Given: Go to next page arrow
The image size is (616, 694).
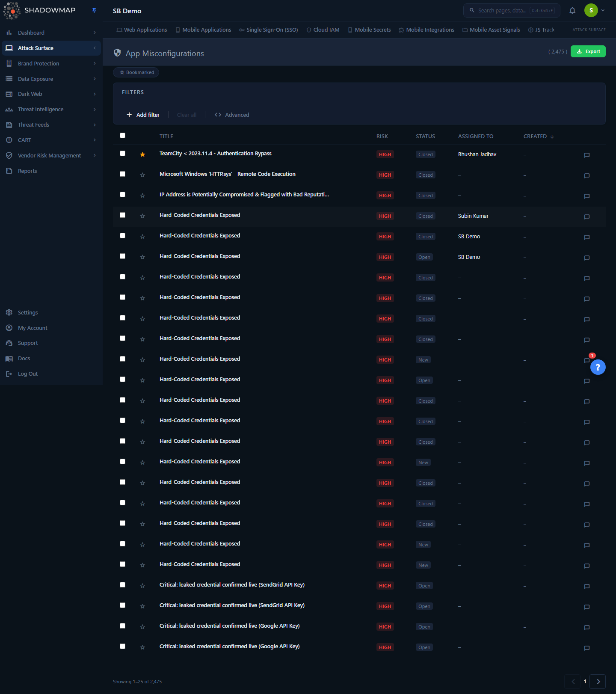Looking at the screenshot, I should pos(598,682).
